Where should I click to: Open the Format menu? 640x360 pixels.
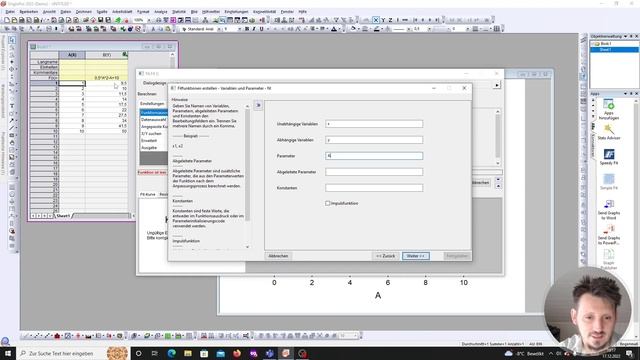pos(143,12)
